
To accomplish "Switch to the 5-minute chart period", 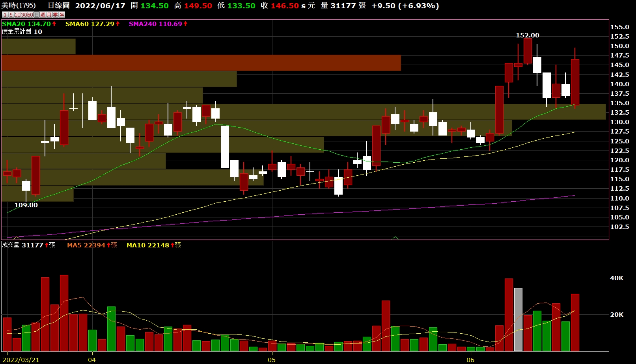I will click(x=11, y=15).
